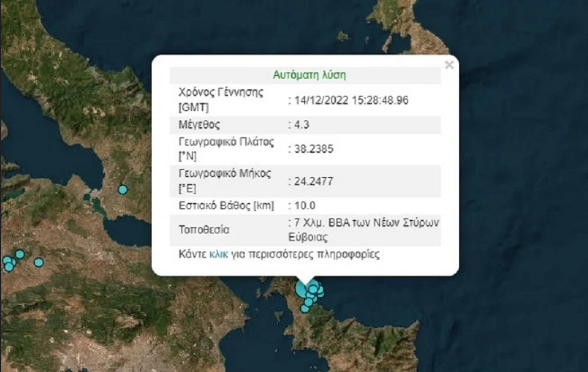Viewport: 588px width, 372px height.
Task: Click the largest marker beneath the popup pointer
Action: pos(302,289)
